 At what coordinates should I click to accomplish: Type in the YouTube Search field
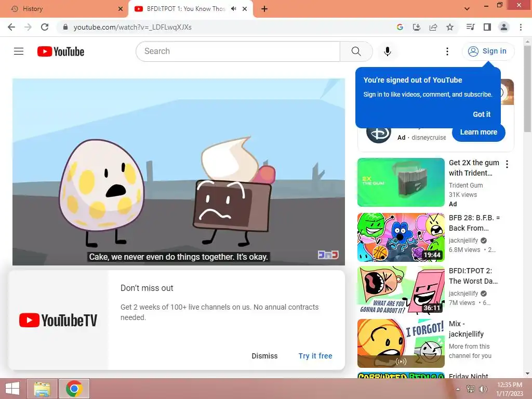pyautogui.click(x=238, y=51)
